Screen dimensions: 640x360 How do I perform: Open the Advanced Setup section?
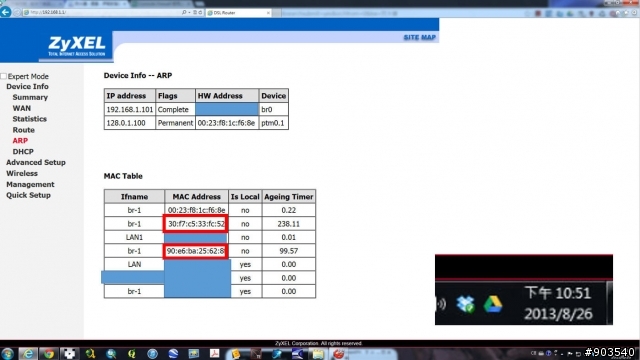tap(36, 162)
